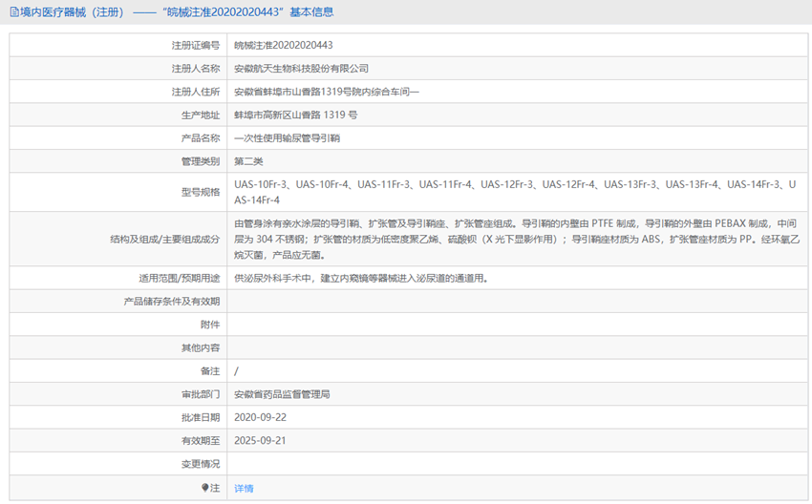The height and width of the screenshot is (504, 812).
Task: Click the structure description mentioning PTFE
Action: (x=517, y=239)
